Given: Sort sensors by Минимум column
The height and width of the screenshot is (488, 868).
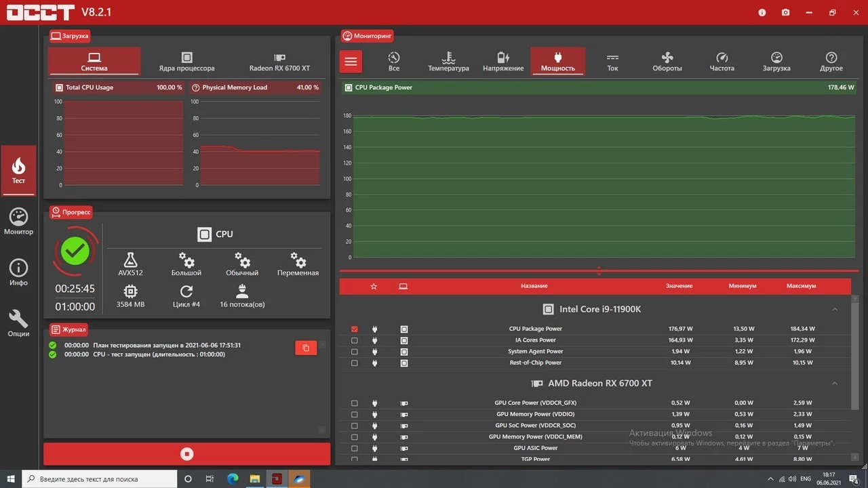Looking at the screenshot, I should click(743, 286).
